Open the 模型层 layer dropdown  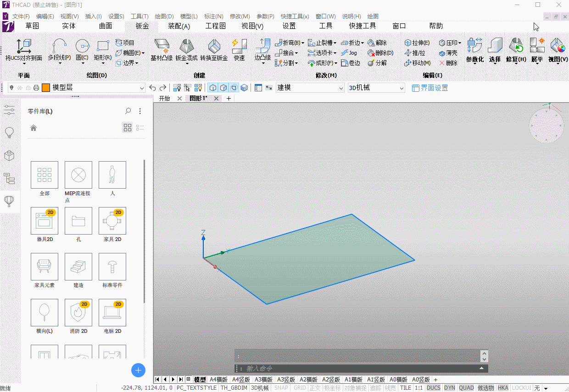click(x=142, y=88)
